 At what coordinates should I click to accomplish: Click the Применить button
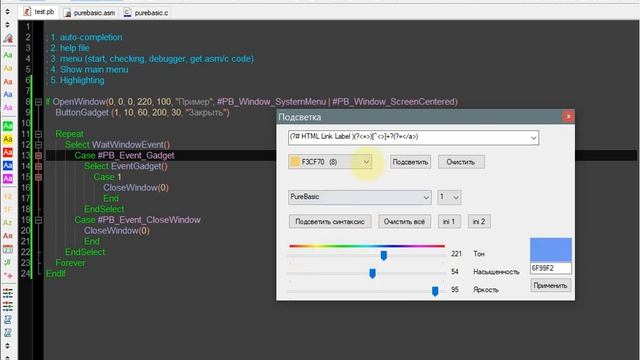[x=550, y=286]
